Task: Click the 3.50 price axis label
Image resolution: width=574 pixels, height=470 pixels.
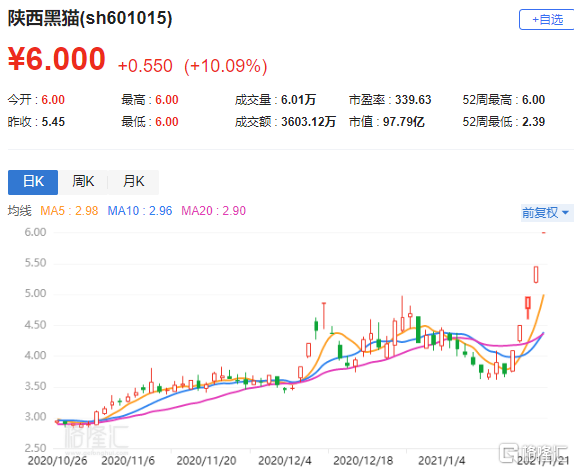Action: point(36,386)
